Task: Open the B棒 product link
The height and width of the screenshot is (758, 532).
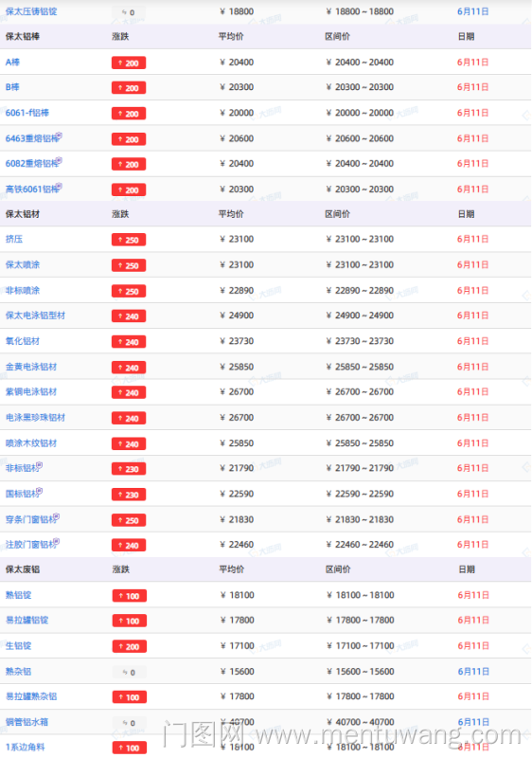Action: pos(12,87)
